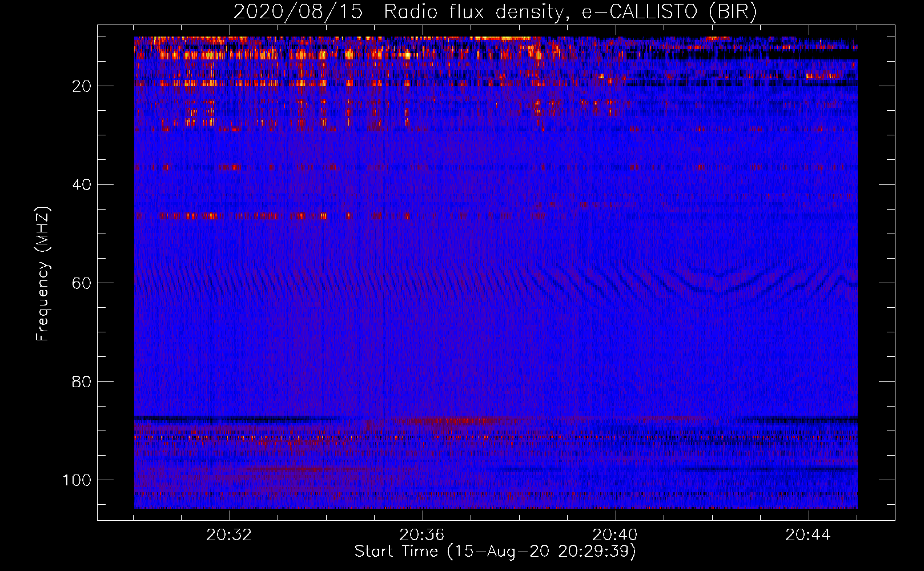
Task: Select the 20:40 time tick label
Action: click(615, 535)
